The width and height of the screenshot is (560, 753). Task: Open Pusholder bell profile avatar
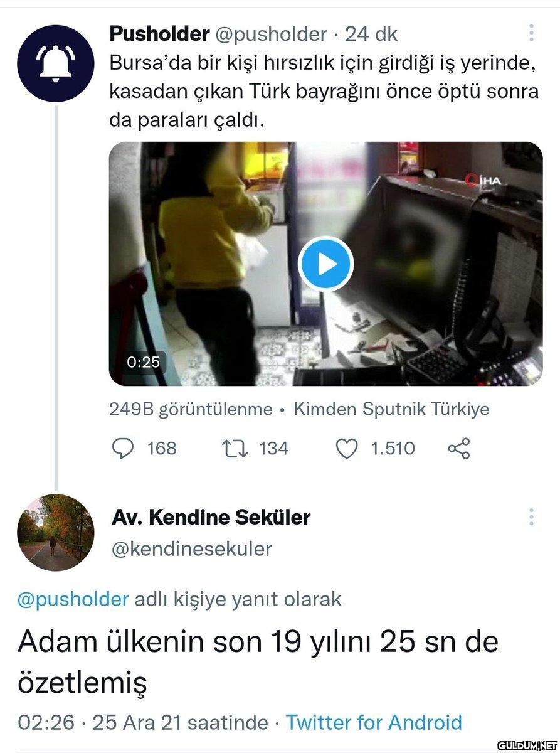(56, 64)
